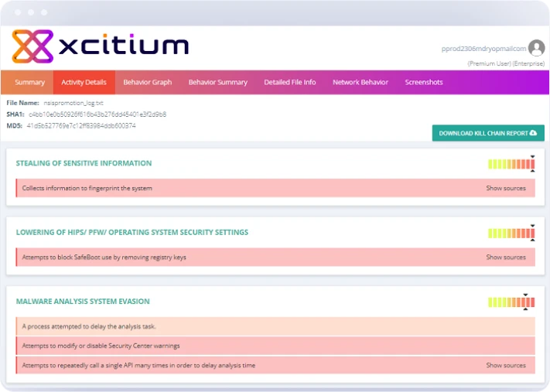Open the Summary tab
The image size is (550, 392).
click(30, 83)
